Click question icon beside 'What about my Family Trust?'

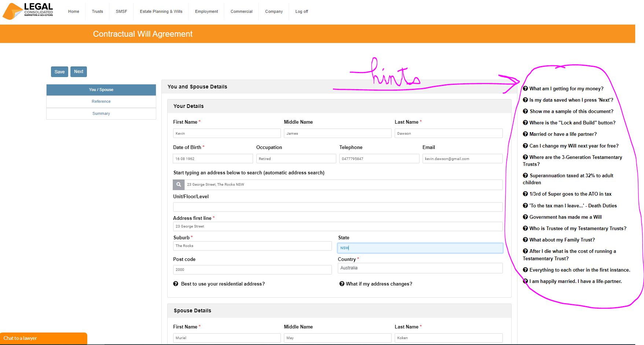(525, 240)
